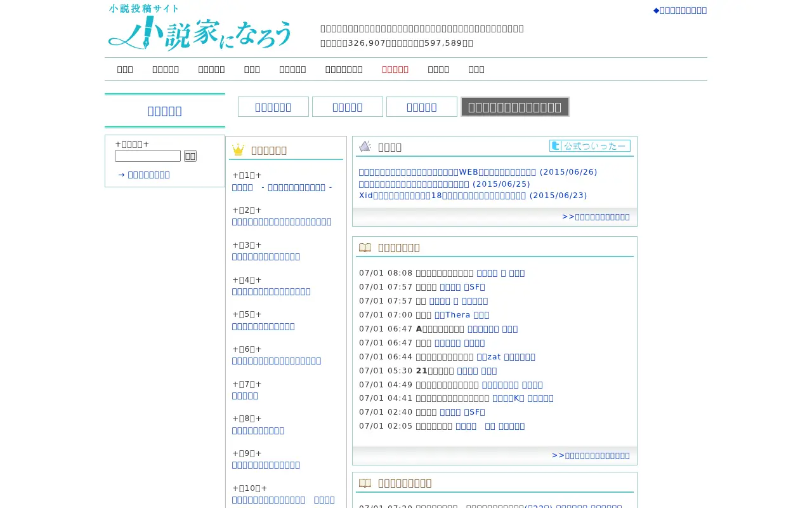Open the rank 7 novel title link
The image size is (812, 508).
point(245,396)
